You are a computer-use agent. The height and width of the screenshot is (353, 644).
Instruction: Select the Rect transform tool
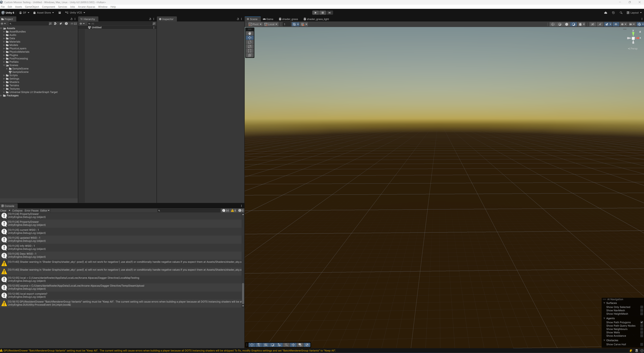[249, 51]
